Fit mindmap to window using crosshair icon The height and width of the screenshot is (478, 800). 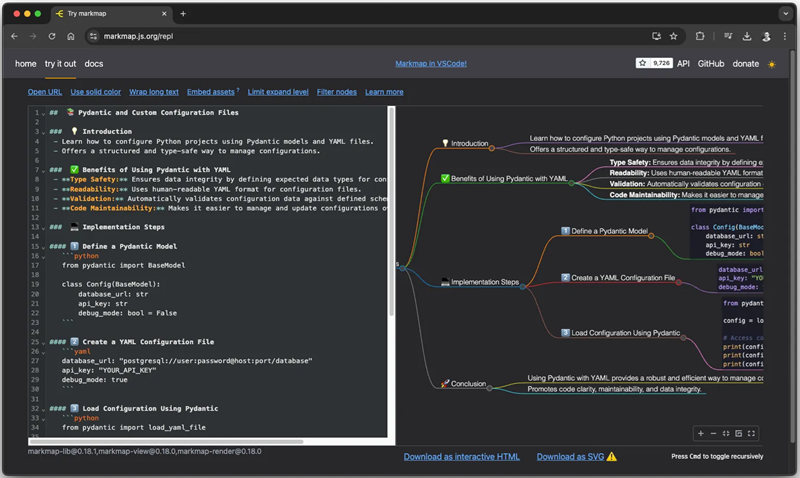(726, 433)
